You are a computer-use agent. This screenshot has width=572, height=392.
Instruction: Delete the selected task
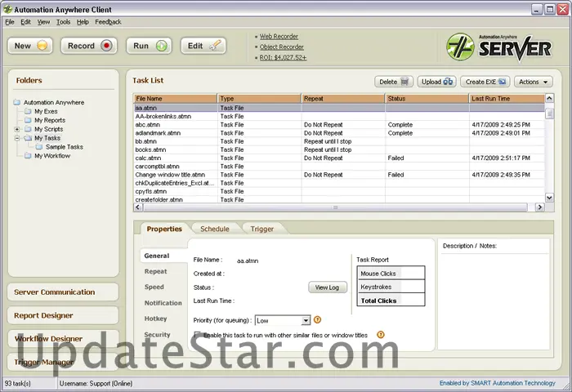pos(394,82)
